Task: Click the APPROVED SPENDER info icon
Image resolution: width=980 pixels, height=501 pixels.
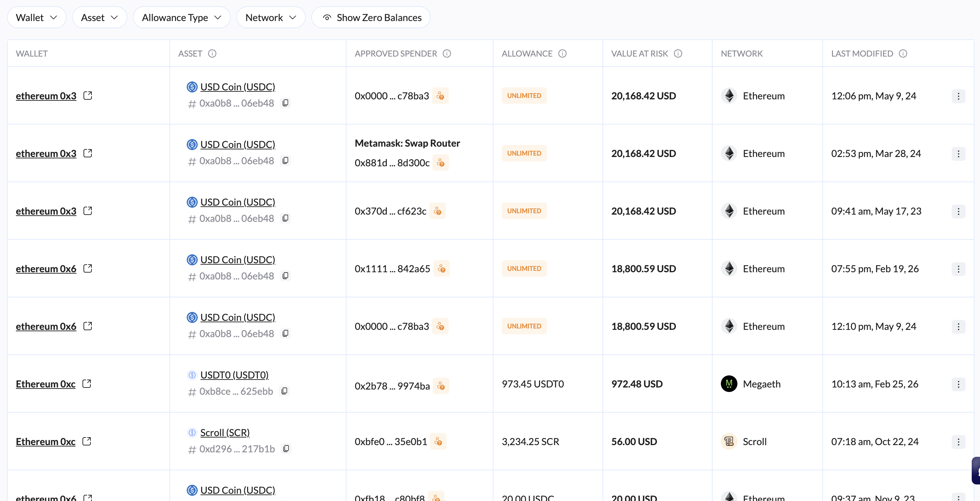Action: click(x=447, y=53)
